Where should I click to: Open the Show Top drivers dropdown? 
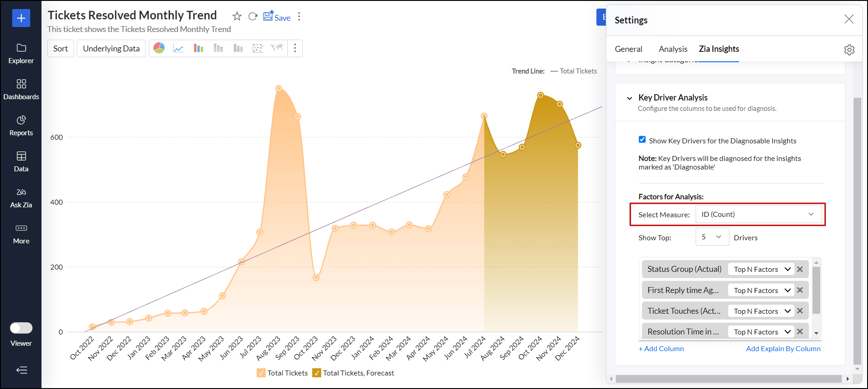coord(712,237)
